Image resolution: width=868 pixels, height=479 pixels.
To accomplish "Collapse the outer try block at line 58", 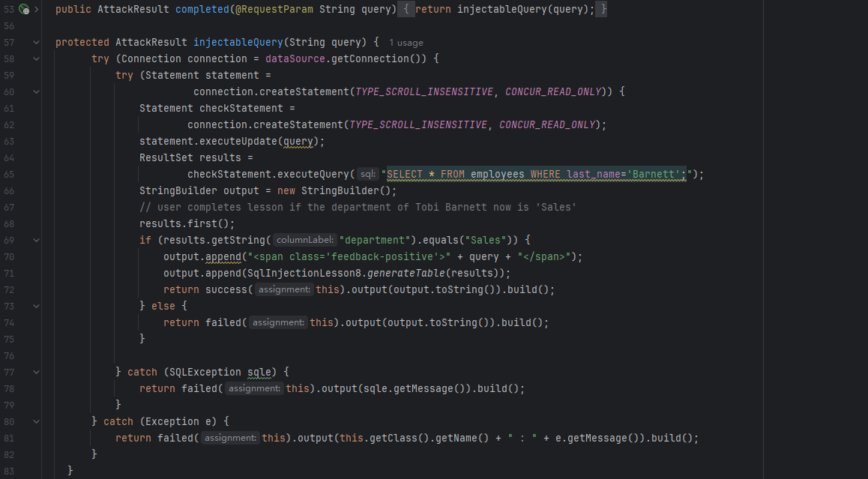I will [x=37, y=58].
